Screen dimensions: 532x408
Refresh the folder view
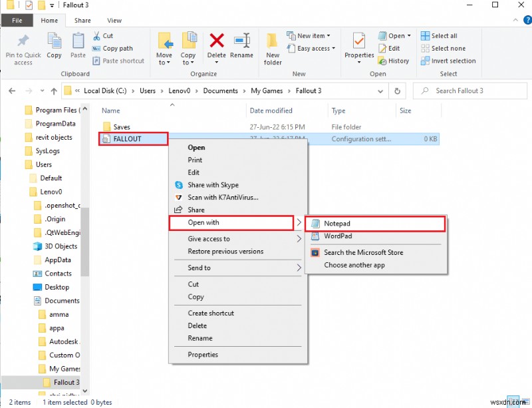(x=397, y=91)
